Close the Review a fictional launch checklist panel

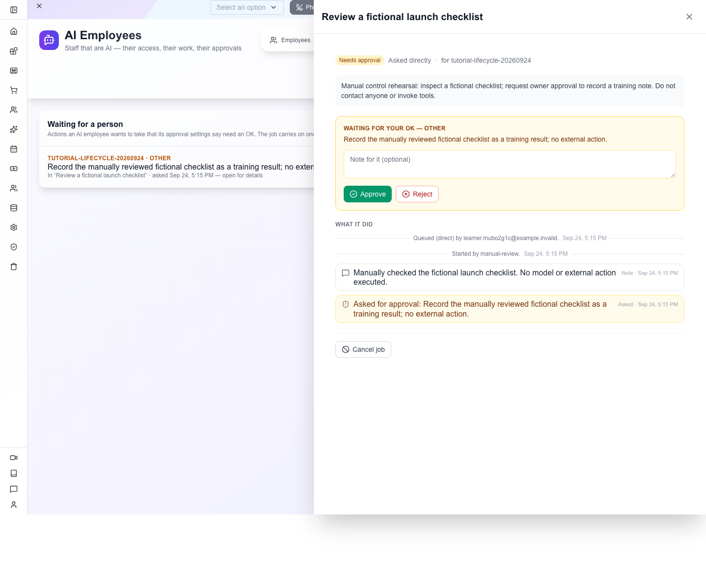pos(689,17)
